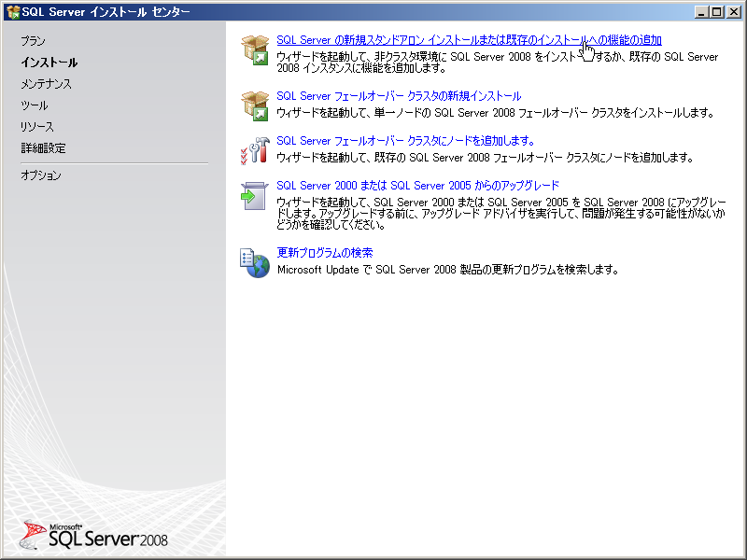
Task: Click the 更新プログラムの検索 link
Action: click(x=325, y=253)
